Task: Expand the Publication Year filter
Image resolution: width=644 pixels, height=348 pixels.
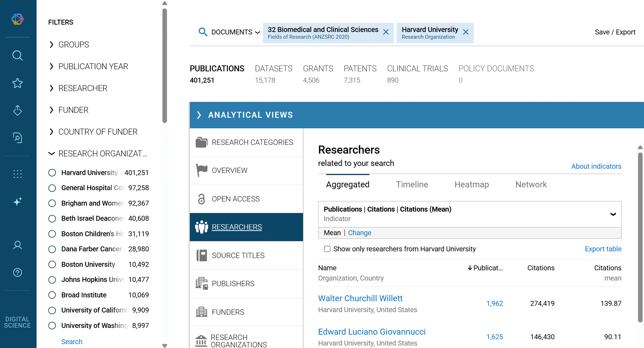Action: pyautogui.click(x=93, y=66)
